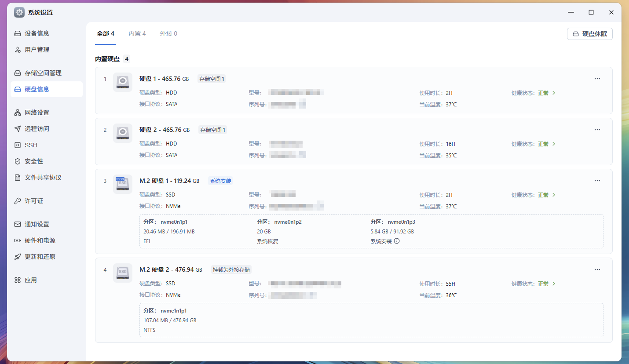This screenshot has height=364, width=629.
Task: Click the 用户管理 person icon
Action: (x=18, y=50)
